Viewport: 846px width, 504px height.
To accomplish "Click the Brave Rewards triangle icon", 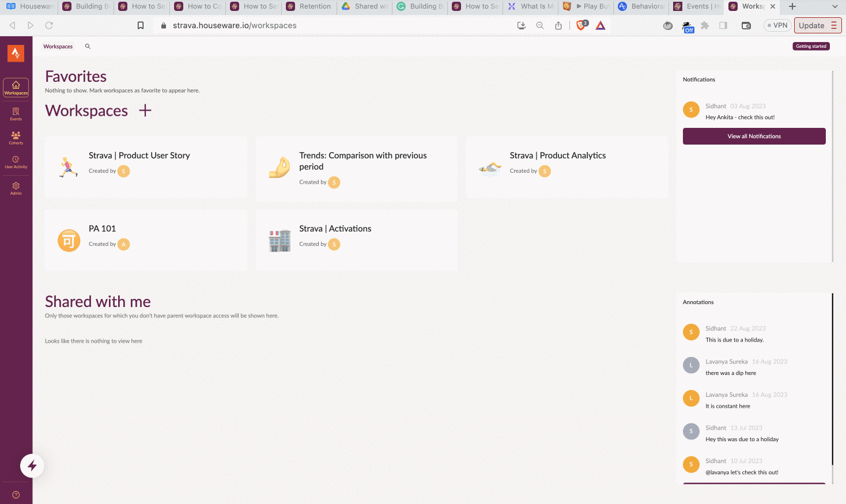I will pyautogui.click(x=600, y=25).
